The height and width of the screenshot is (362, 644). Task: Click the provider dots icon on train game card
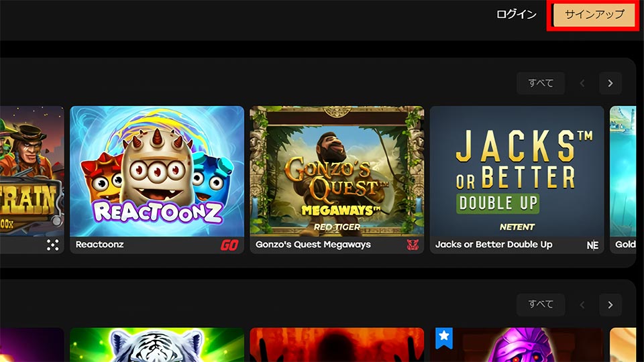(x=52, y=245)
